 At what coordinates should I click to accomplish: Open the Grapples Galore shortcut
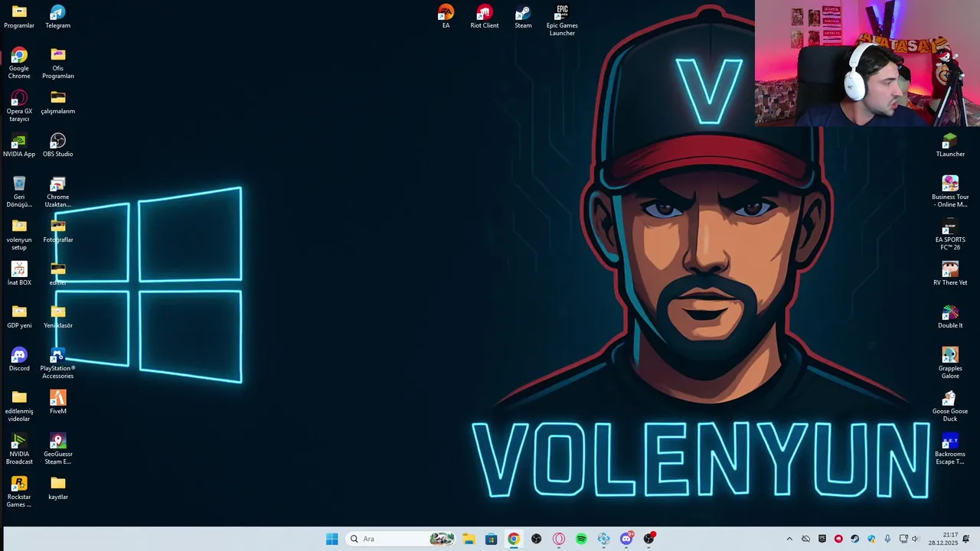(950, 363)
